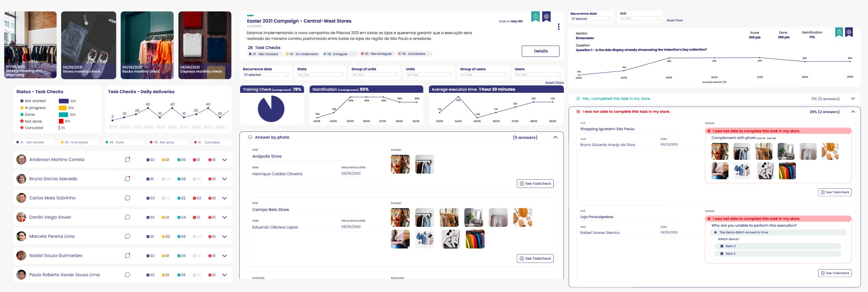This screenshot has height=292, width=868.
Task: Filter by '07 Em andamento' task checks
Action: click(x=302, y=54)
